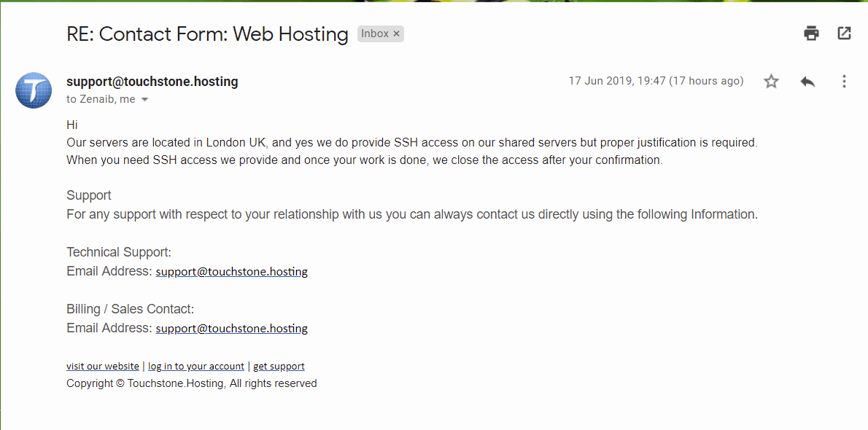Click the Copyright Touchstone.Hosting footer text
The height and width of the screenshot is (430, 868).
192,383
